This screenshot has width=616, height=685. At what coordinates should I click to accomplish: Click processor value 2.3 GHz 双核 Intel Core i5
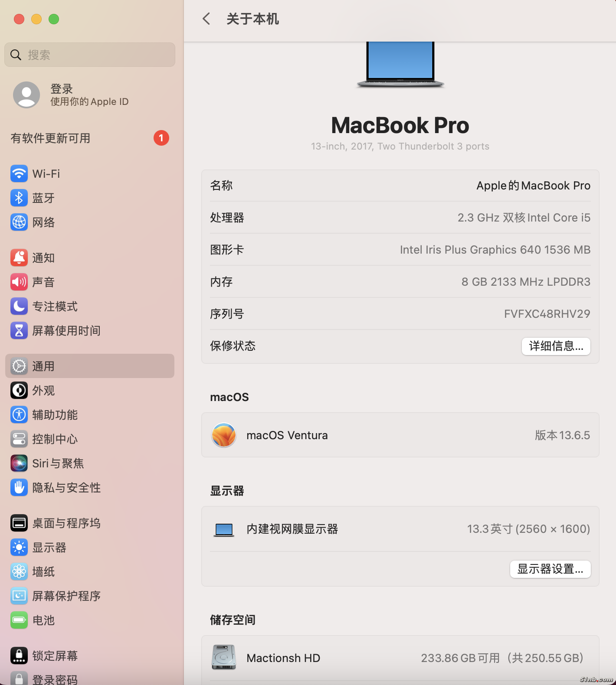pos(524,218)
